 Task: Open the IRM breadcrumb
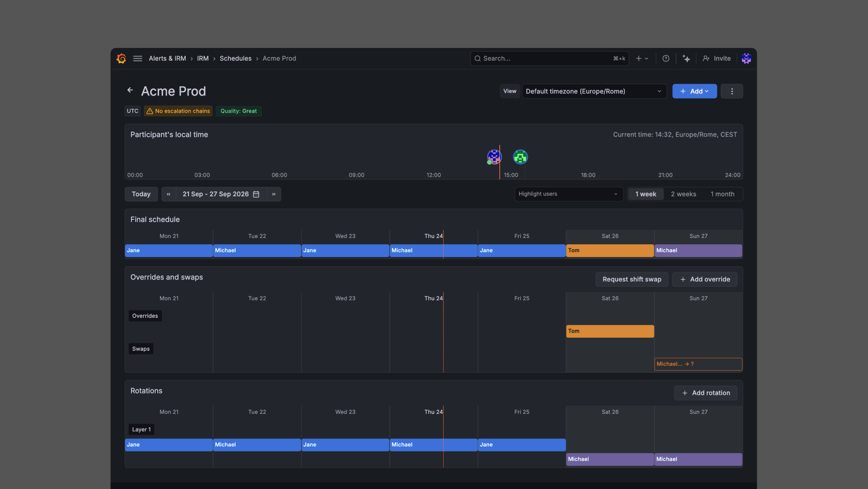coord(203,58)
